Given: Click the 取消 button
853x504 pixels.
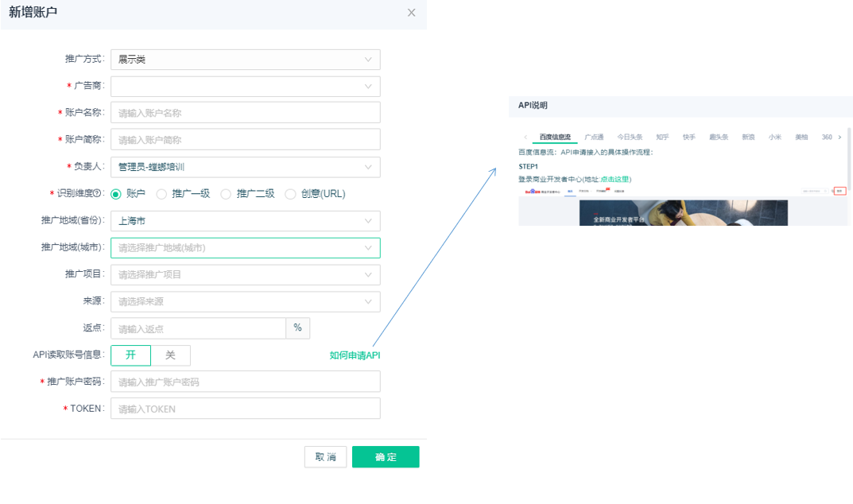Looking at the screenshot, I should pyautogui.click(x=325, y=457).
